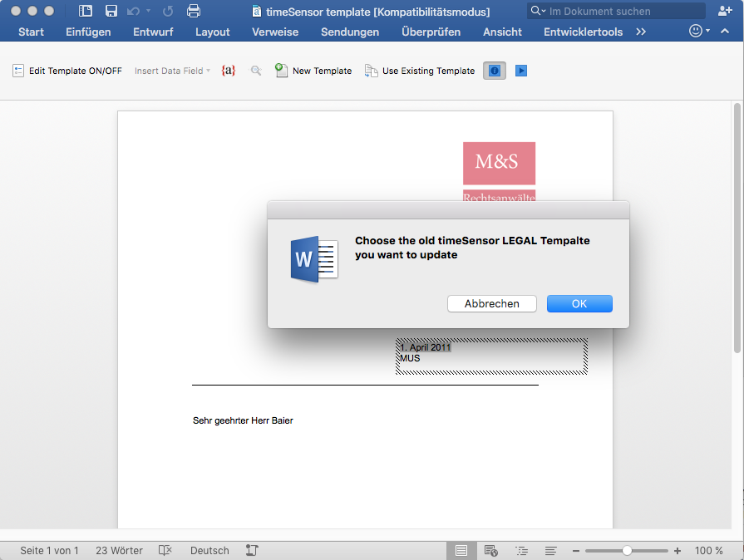Switch to outline view icon
744x560 pixels.
coord(521,551)
